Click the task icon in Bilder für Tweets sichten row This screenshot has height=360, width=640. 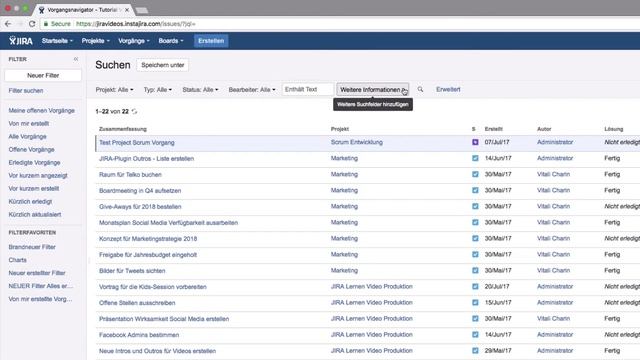pos(475,270)
